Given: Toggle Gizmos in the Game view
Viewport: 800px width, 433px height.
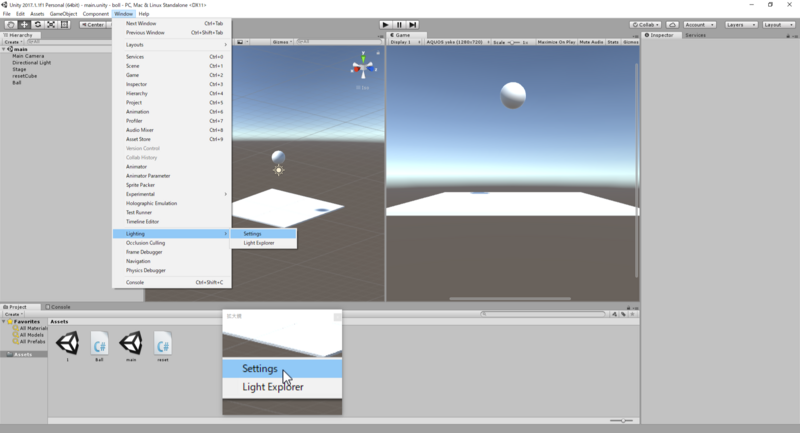Looking at the screenshot, I should [x=631, y=42].
